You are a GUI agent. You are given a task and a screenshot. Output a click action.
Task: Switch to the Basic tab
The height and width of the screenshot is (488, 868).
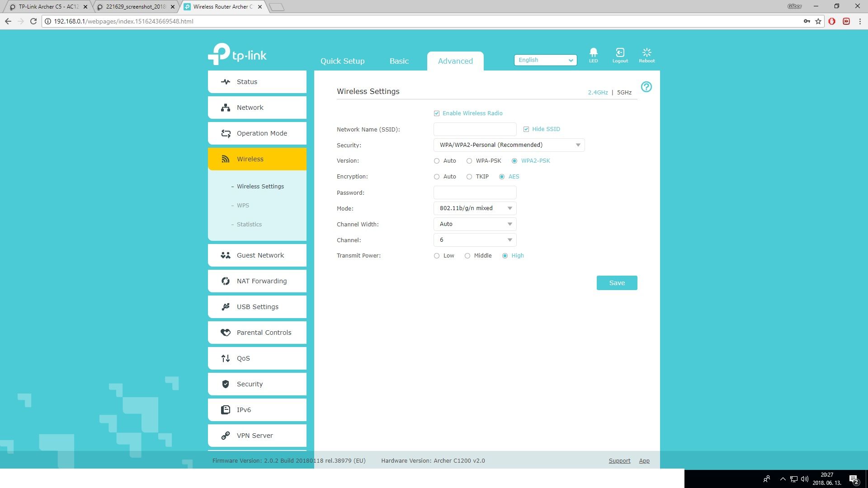(x=399, y=61)
